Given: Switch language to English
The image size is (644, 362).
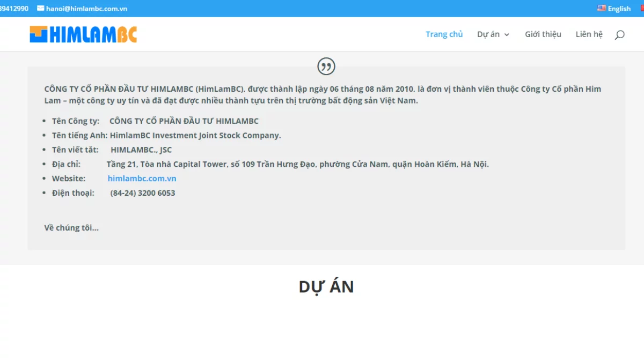Looking at the screenshot, I should point(619,9).
